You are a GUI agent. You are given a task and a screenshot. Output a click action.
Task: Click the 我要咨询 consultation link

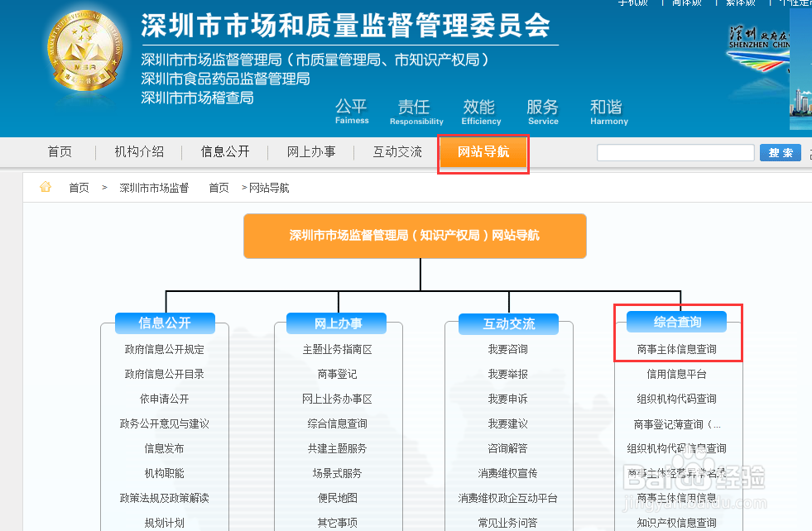point(508,349)
